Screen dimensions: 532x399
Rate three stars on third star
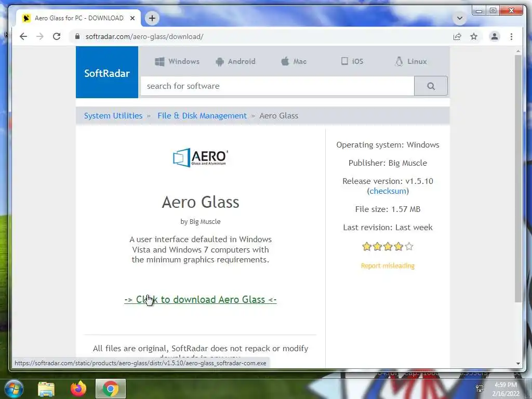(x=388, y=246)
